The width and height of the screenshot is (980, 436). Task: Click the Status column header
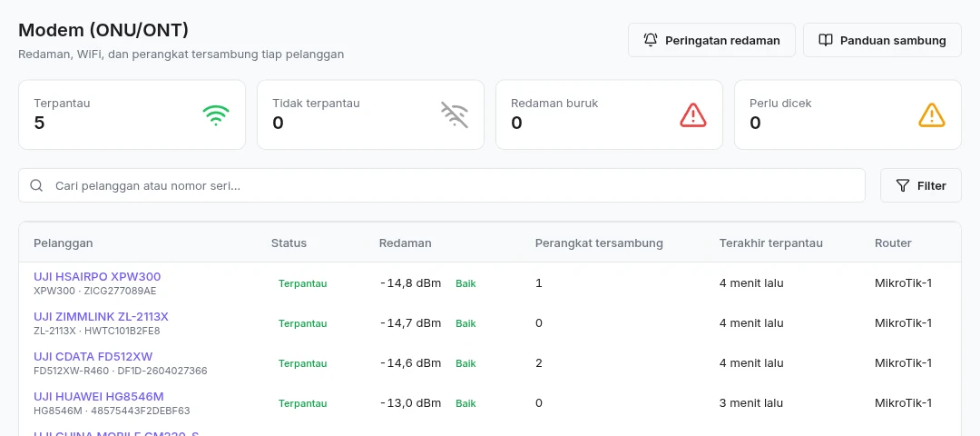coord(289,243)
